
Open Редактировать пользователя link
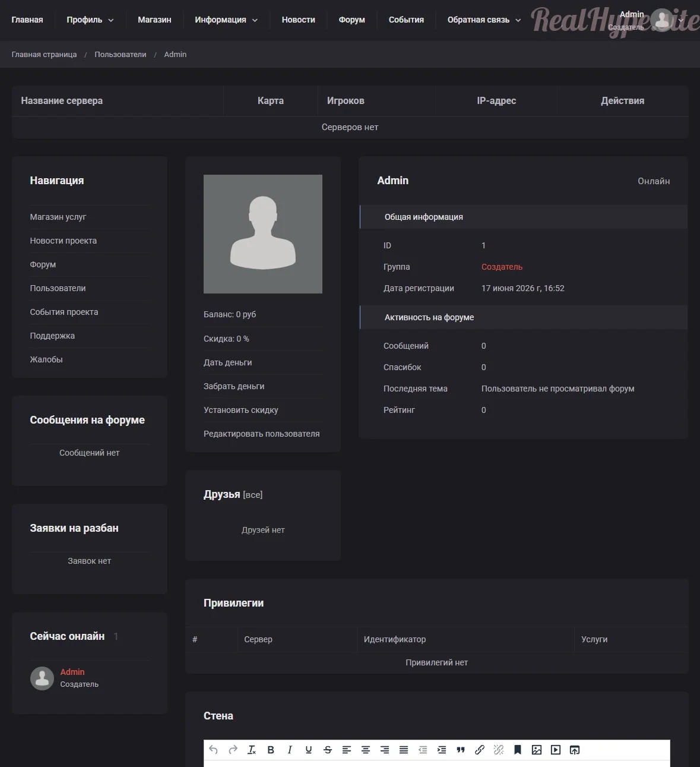[262, 434]
